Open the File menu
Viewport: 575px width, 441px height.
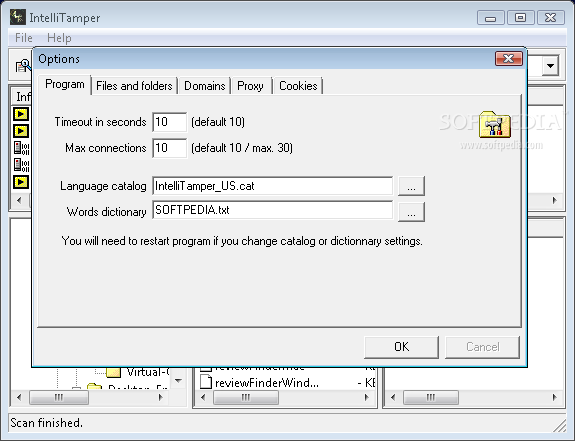[23, 38]
